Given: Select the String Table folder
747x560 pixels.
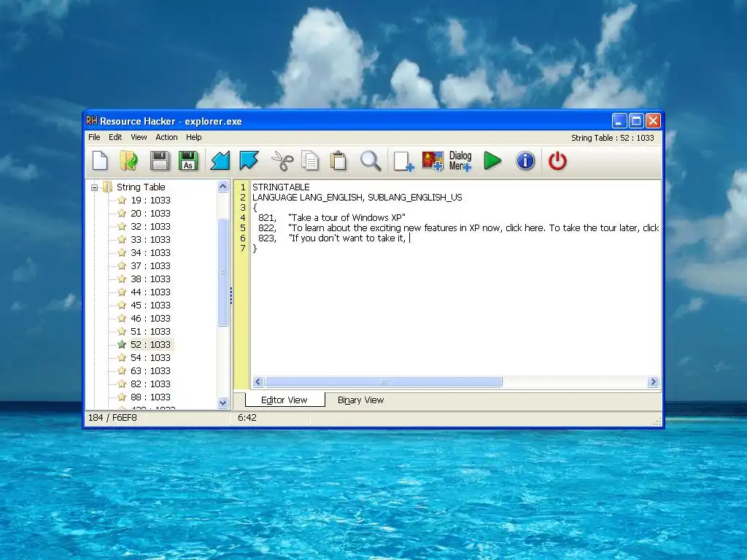Looking at the screenshot, I should (141, 187).
